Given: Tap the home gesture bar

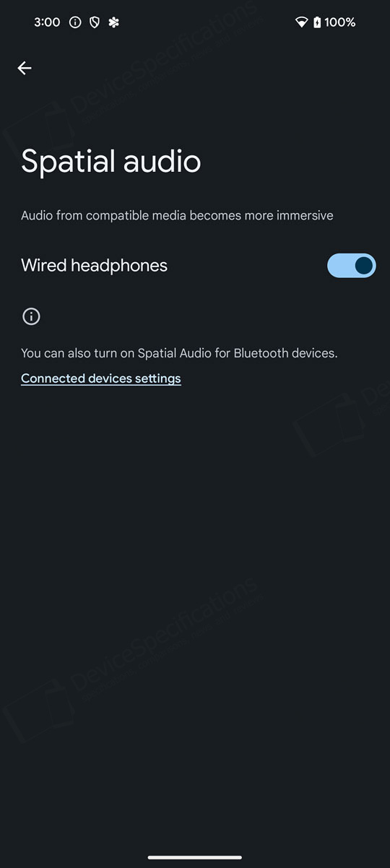Looking at the screenshot, I should tap(195, 857).
